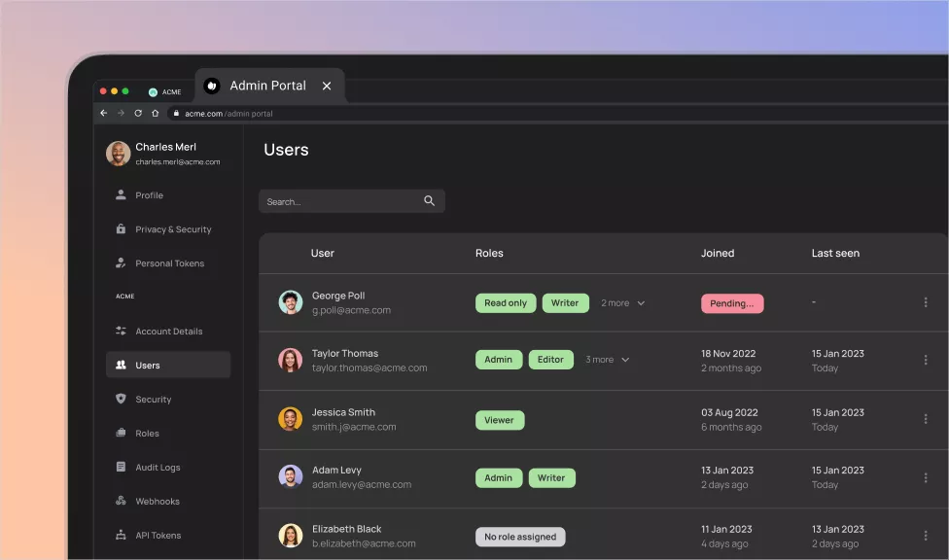949x560 pixels.
Task: Click George Poll's avatar
Action: (x=291, y=302)
